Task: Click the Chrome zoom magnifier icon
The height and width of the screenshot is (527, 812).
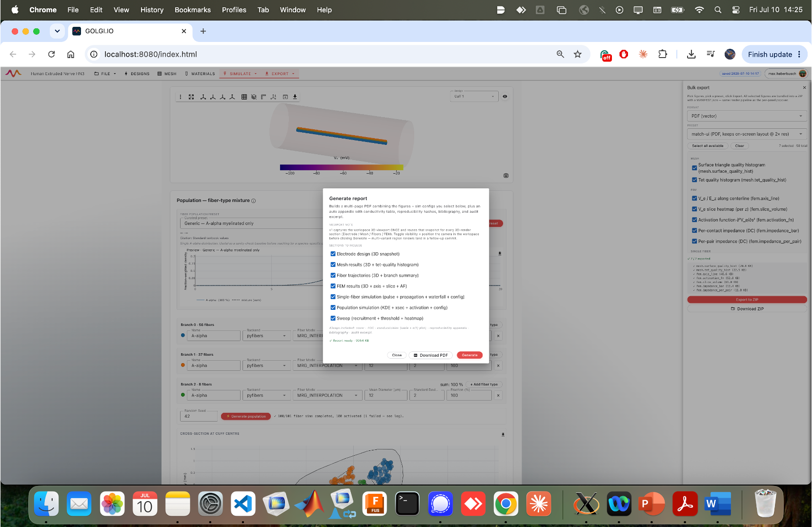Action: point(560,54)
